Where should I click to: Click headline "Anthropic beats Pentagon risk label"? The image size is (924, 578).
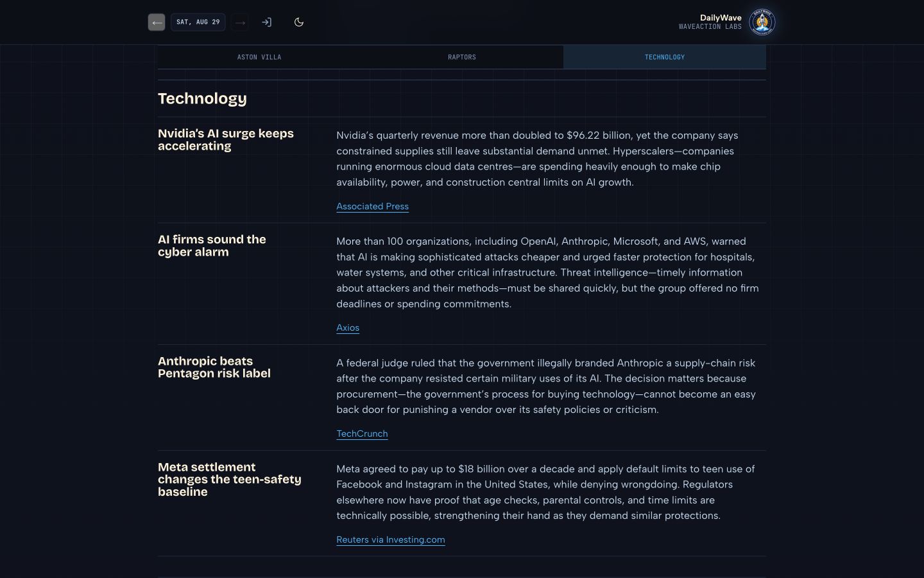[214, 367]
